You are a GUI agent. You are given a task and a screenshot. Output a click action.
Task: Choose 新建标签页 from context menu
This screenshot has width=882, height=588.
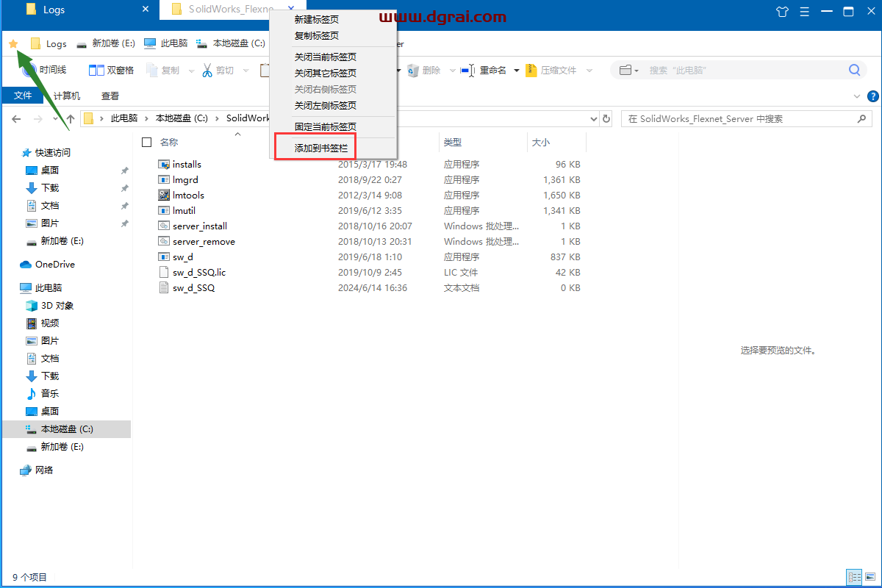[x=317, y=20]
